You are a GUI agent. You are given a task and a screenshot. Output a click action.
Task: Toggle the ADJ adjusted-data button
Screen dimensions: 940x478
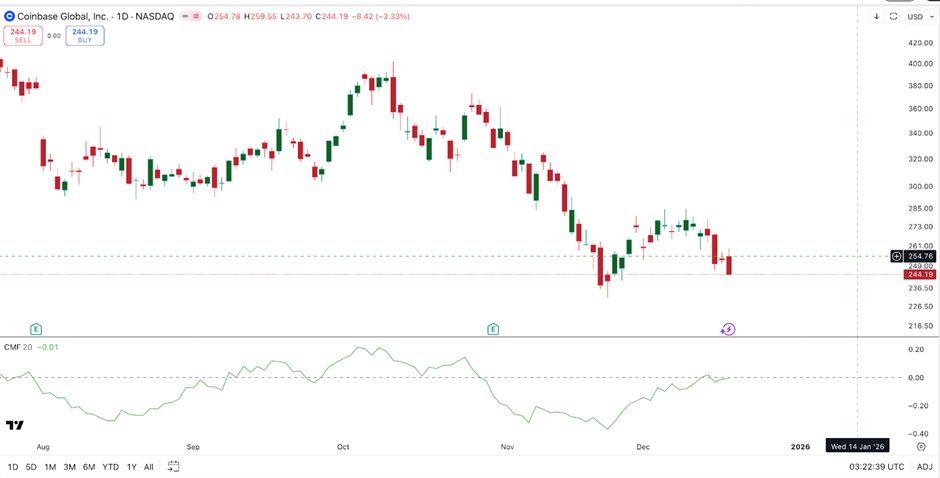pyautogui.click(x=924, y=467)
